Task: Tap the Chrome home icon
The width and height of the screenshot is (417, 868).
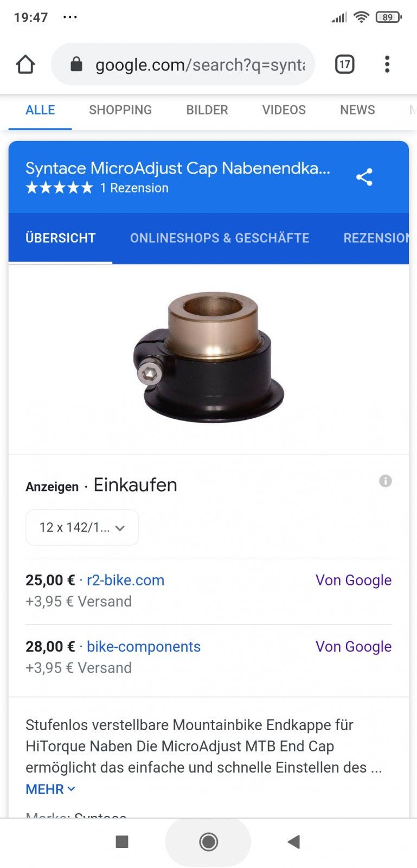Action: click(25, 65)
